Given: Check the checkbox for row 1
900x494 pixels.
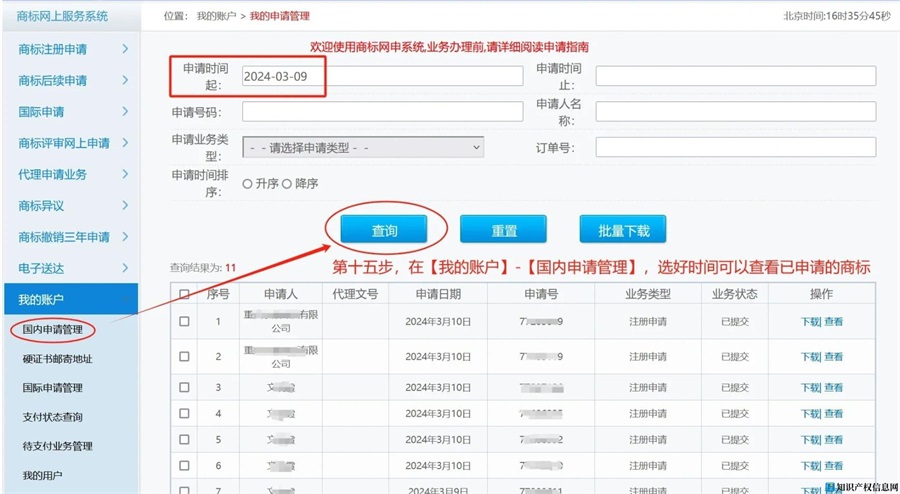Looking at the screenshot, I should [x=184, y=322].
